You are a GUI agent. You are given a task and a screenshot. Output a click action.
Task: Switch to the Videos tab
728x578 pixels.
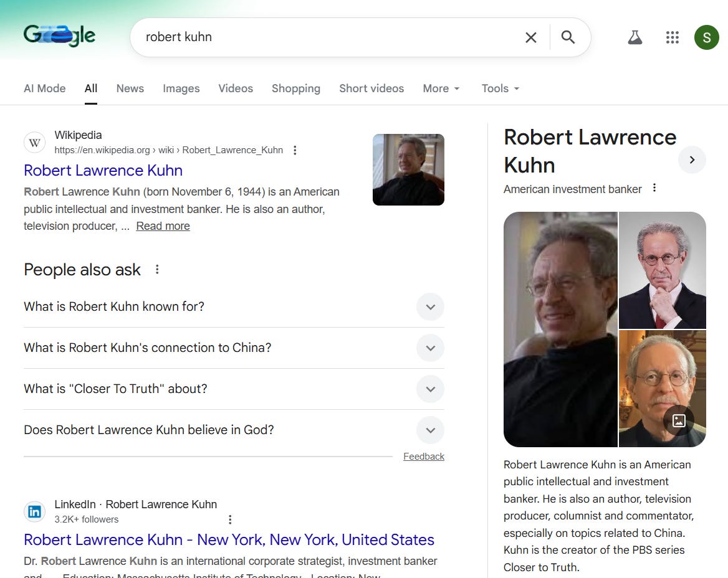[x=236, y=88]
